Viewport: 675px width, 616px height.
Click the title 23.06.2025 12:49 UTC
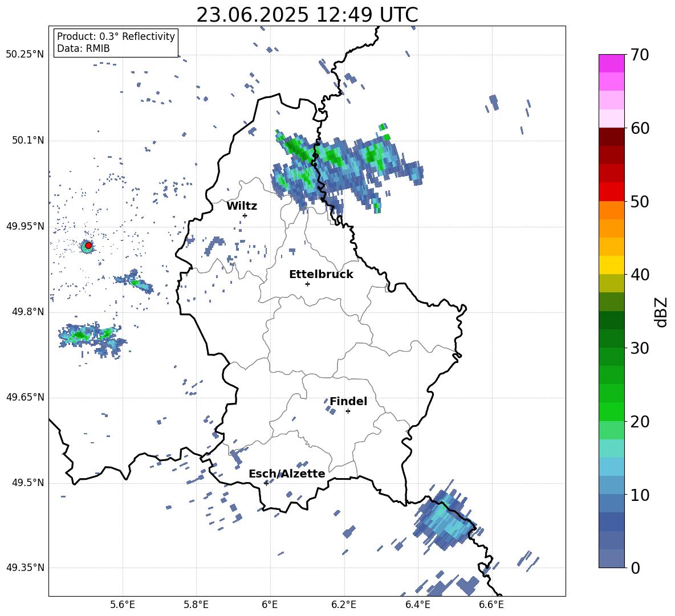(307, 15)
